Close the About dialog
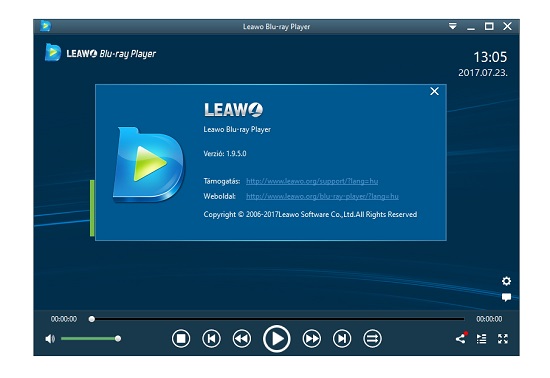Image resolution: width=550 pixels, height=378 pixels. (x=435, y=92)
